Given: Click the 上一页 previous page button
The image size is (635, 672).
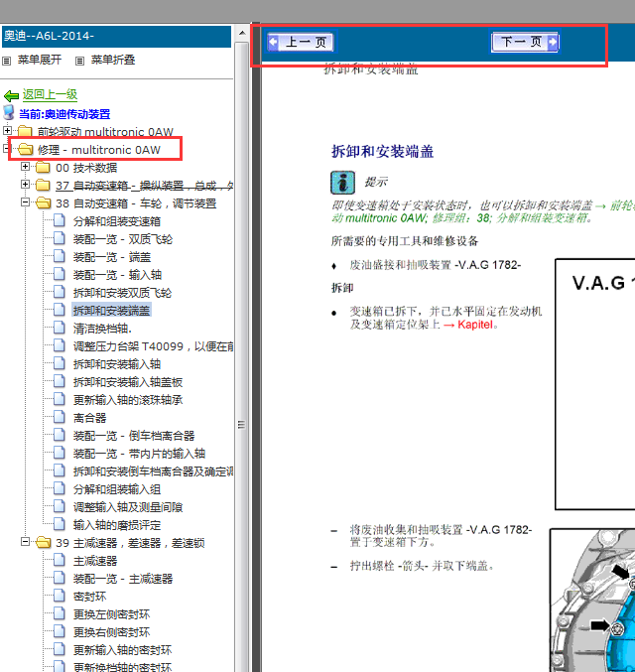Looking at the screenshot, I should point(301,42).
